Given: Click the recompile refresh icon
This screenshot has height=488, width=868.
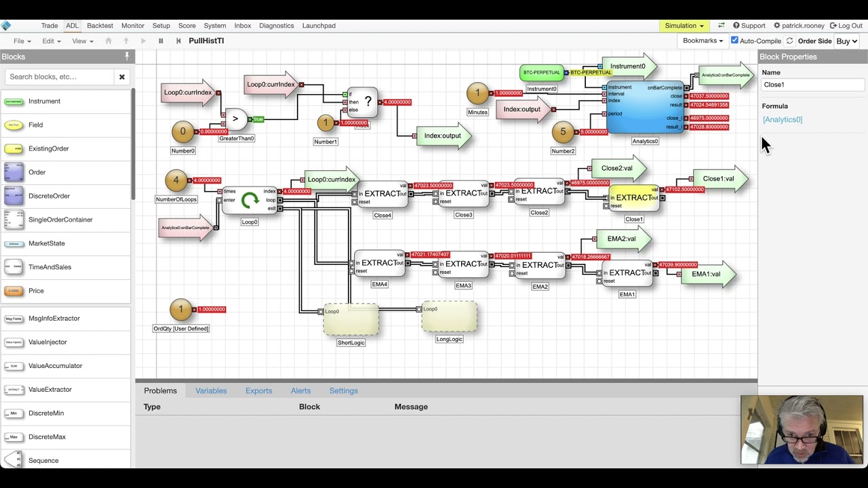Looking at the screenshot, I should click(x=789, y=41).
